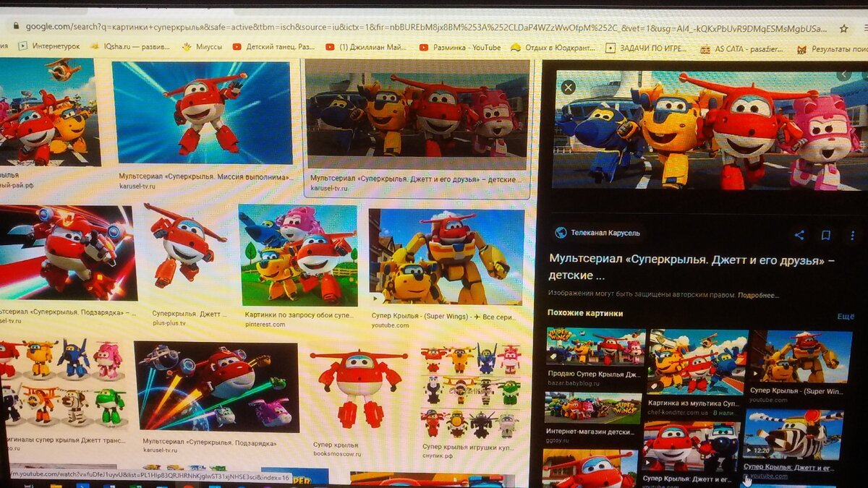Open the Джиллиан Май YouTube bookmark
868x488 pixels.
[366, 47]
